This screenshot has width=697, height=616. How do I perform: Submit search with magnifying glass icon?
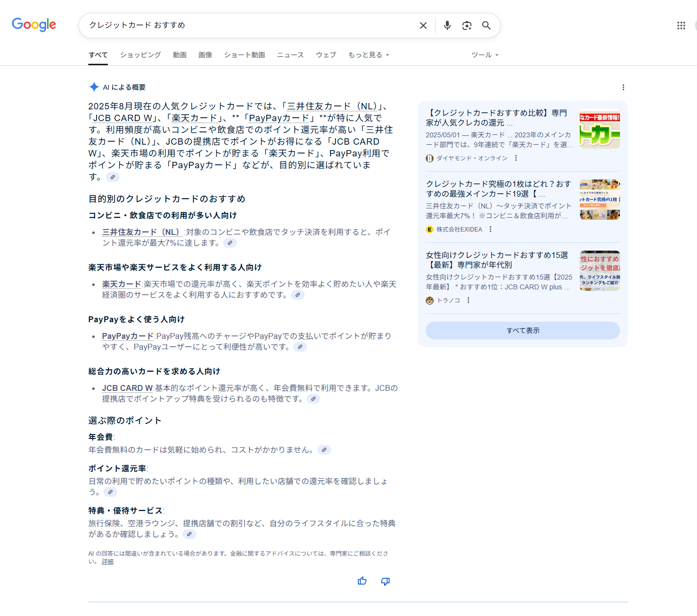point(486,26)
